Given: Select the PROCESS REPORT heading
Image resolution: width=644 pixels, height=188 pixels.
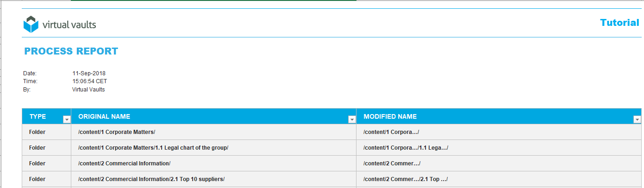Looking at the screenshot, I should 71,51.
